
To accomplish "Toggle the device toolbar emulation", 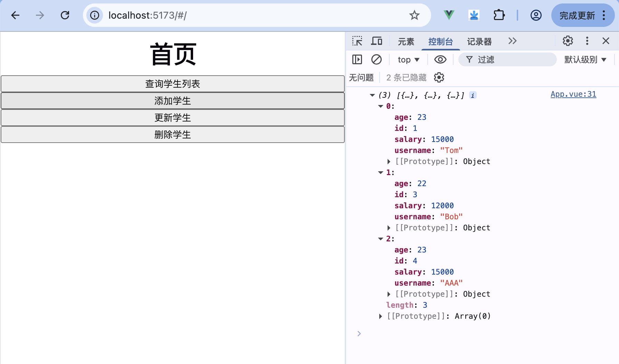I will coord(377,41).
